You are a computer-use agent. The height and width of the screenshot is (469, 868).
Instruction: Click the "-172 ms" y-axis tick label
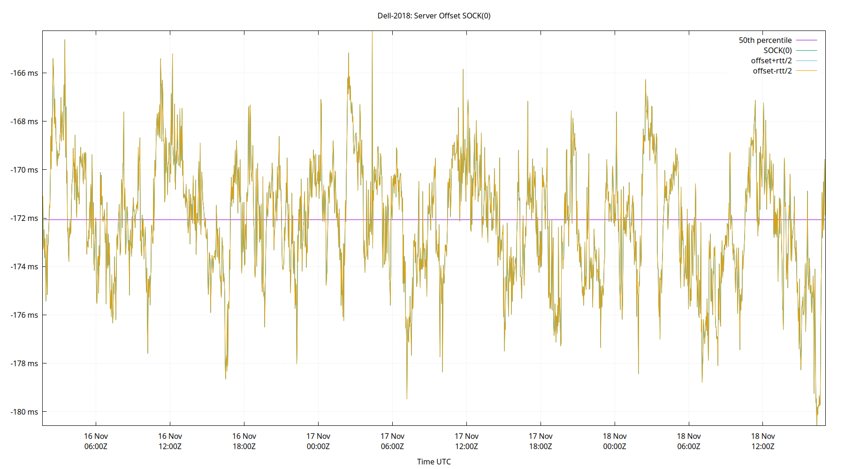pyautogui.click(x=24, y=218)
